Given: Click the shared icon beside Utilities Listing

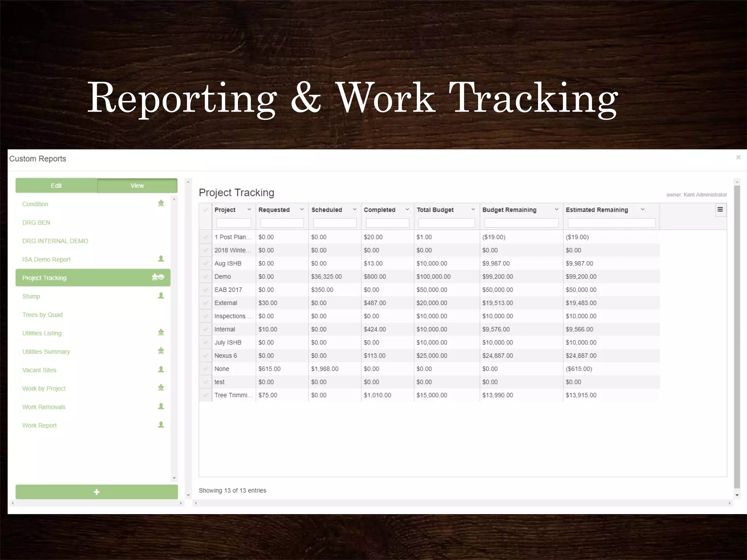Looking at the screenshot, I should point(161,332).
